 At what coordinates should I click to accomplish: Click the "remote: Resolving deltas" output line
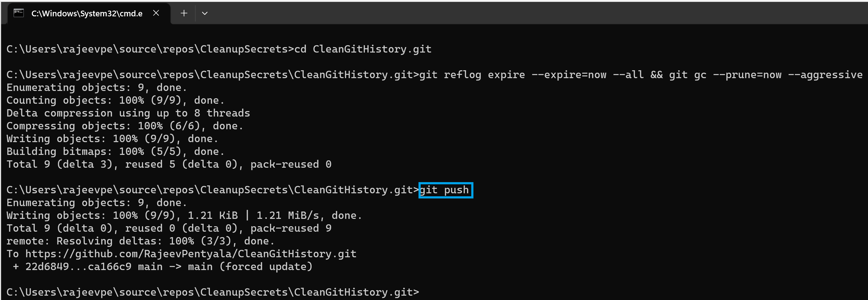pyautogui.click(x=140, y=241)
